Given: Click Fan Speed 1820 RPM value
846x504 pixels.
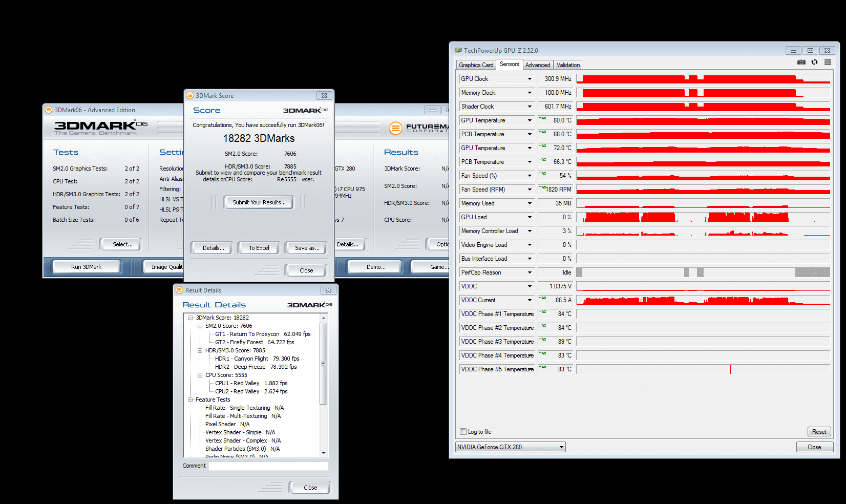Looking at the screenshot, I should pyautogui.click(x=555, y=190).
